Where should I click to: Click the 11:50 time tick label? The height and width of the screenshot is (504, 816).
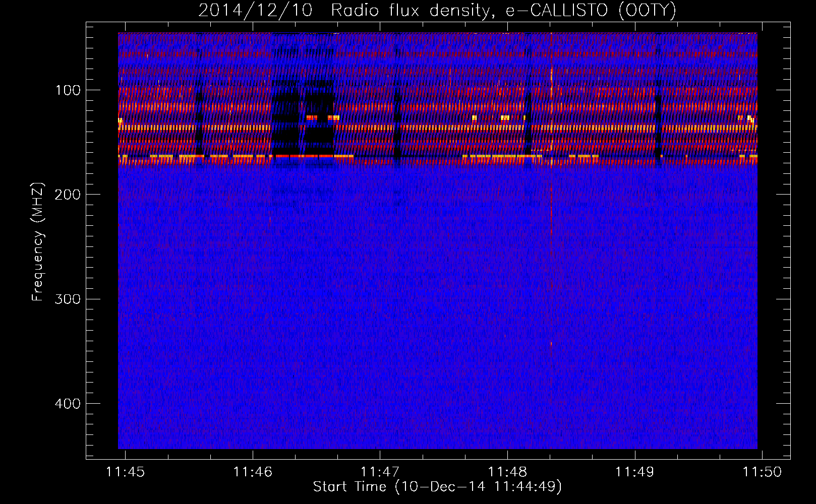coord(762,472)
